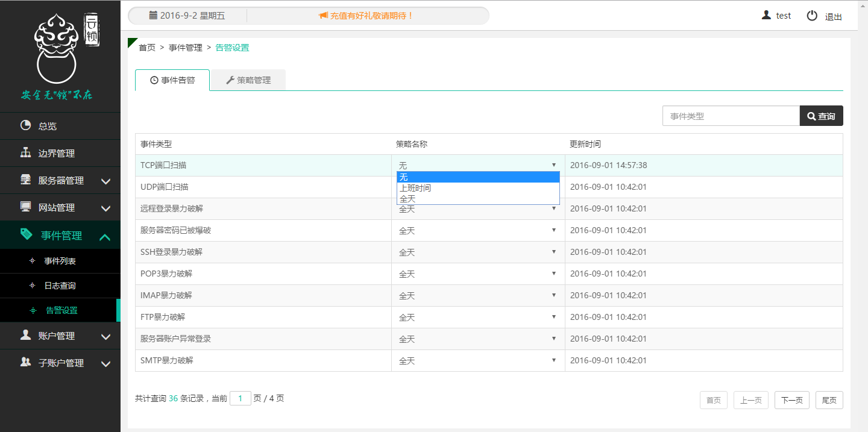
Task: Click the 告警设置 breadcrumb text
Action: pyautogui.click(x=232, y=48)
